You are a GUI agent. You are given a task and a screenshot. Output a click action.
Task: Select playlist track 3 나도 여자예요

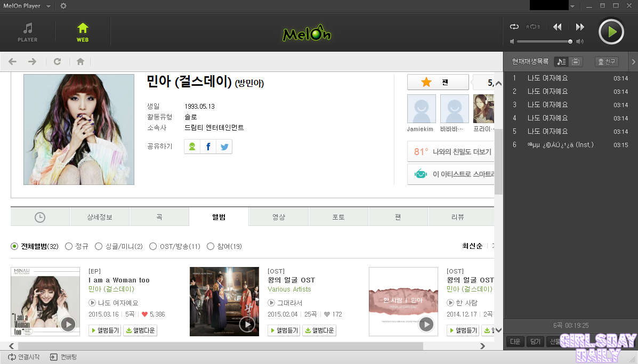(570, 105)
